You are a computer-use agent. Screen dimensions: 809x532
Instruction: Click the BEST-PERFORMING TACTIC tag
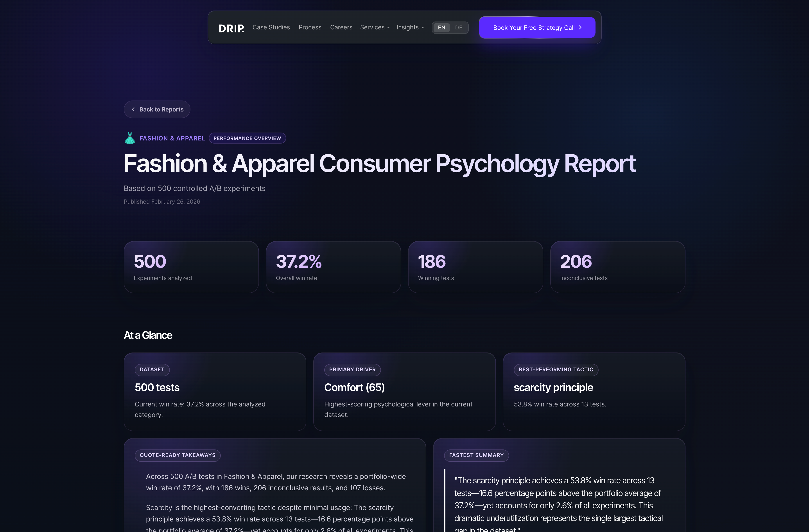click(x=556, y=370)
